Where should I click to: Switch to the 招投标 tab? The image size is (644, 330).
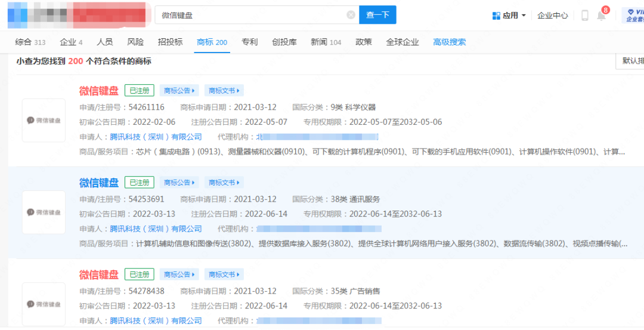point(170,42)
